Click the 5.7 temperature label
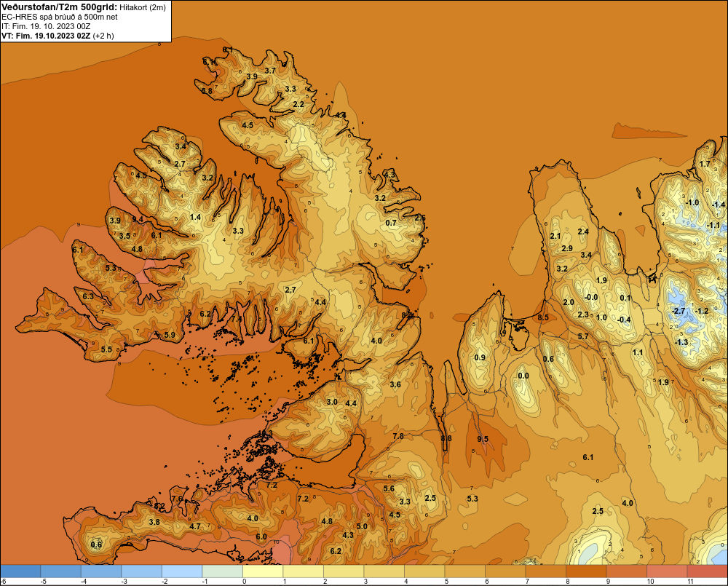The width and height of the screenshot is (728, 586). 583,336
